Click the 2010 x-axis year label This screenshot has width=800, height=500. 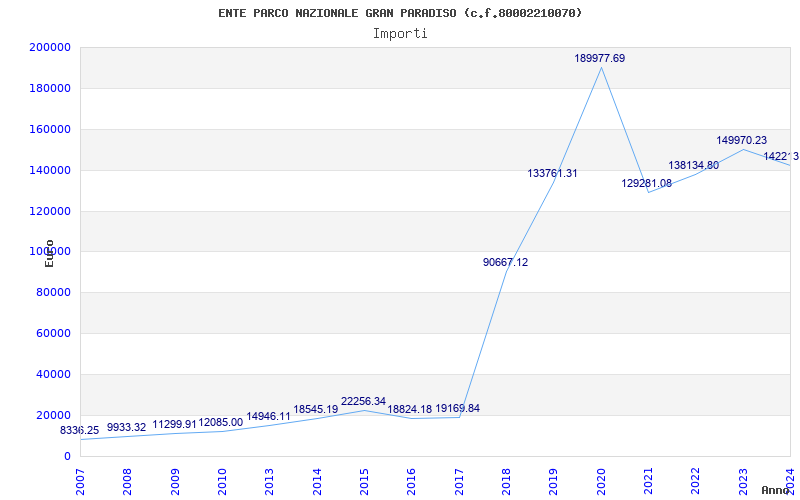pos(222,482)
